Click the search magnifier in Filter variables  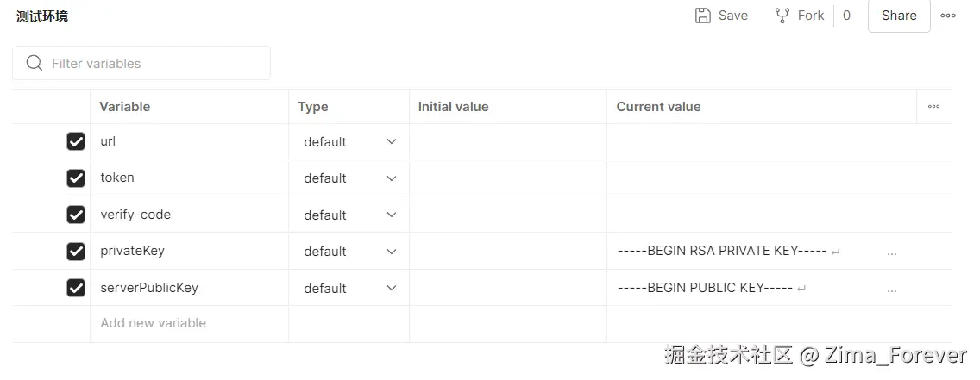(x=35, y=63)
